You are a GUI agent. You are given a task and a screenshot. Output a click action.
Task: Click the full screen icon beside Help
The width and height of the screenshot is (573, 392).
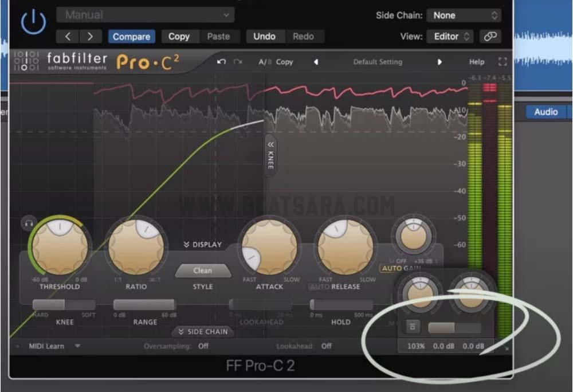click(503, 62)
